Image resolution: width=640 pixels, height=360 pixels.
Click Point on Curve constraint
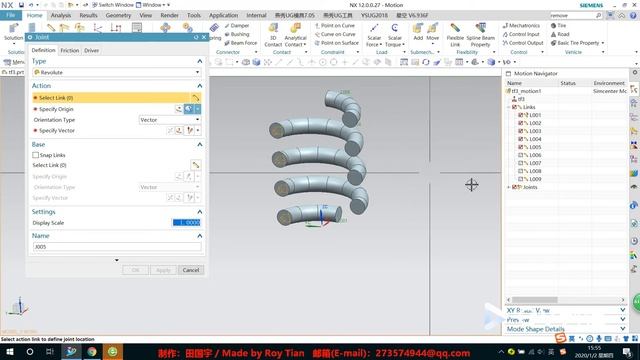(335, 25)
